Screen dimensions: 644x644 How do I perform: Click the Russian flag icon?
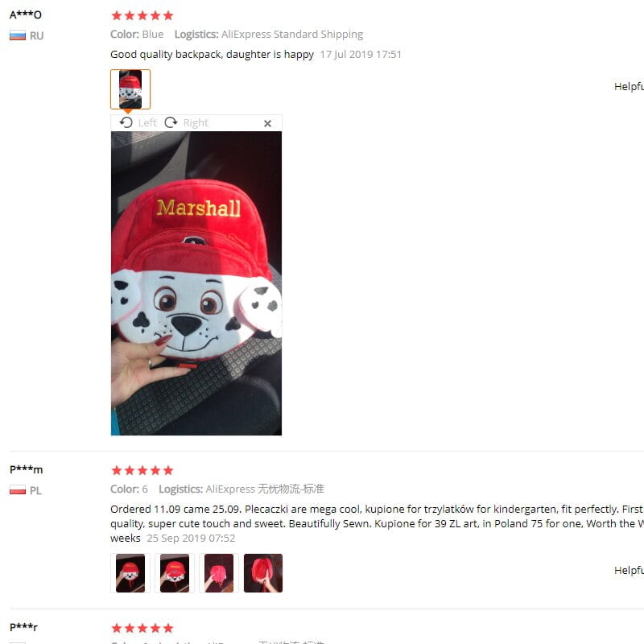18,35
